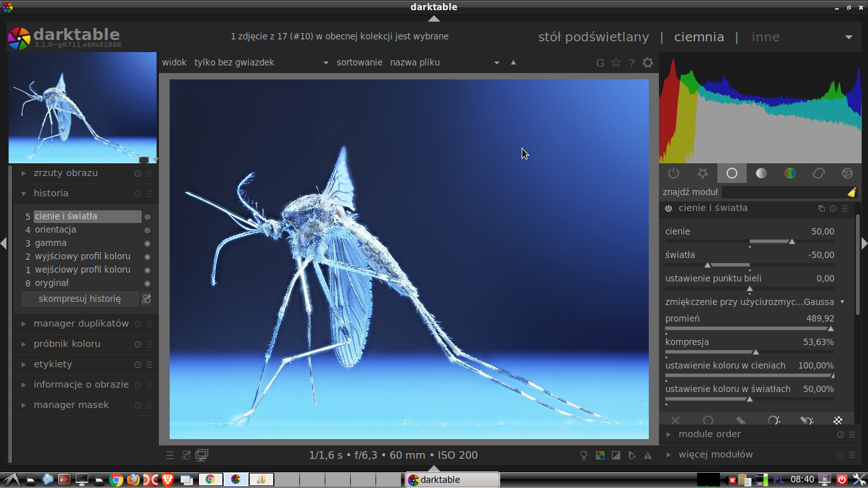The image size is (868, 488).
Task: Switch the 'cienie i światła' module off
Action: click(668, 208)
